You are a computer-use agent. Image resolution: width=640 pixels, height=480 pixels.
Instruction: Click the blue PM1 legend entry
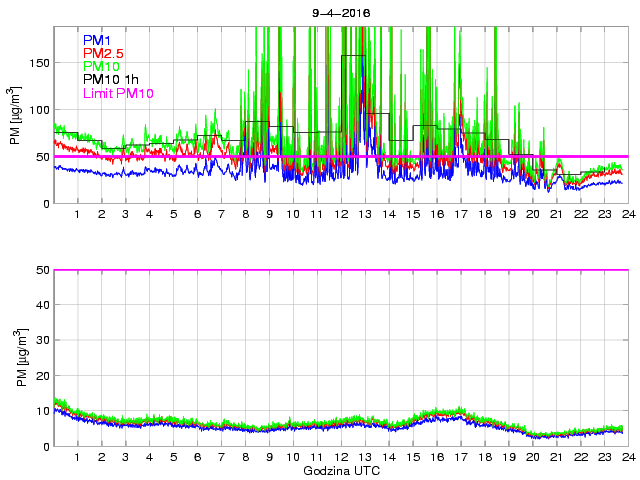97,40
